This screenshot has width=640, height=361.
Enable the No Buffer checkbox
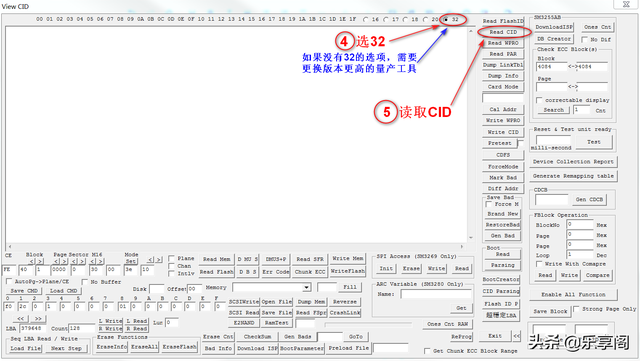tap(84, 282)
